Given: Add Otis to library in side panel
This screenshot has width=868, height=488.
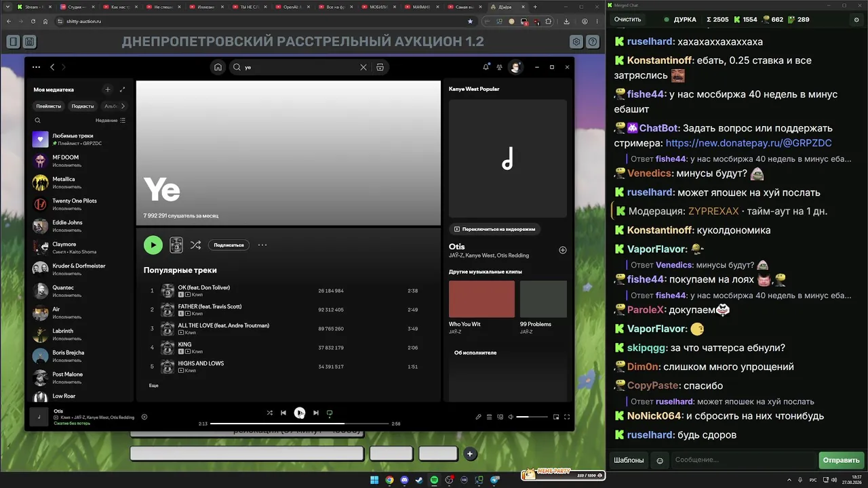Looking at the screenshot, I should pyautogui.click(x=562, y=250).
